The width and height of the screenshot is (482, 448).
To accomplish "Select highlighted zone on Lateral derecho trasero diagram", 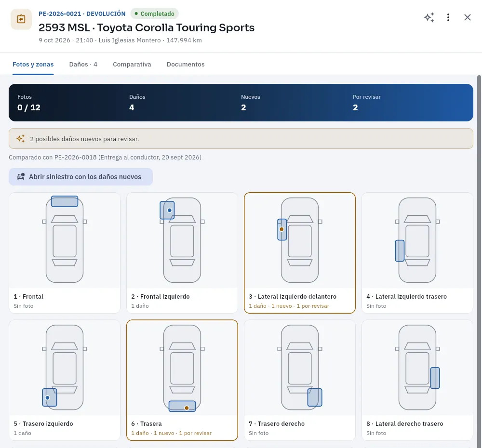I will pyautogui.click(x=435, y=378).
